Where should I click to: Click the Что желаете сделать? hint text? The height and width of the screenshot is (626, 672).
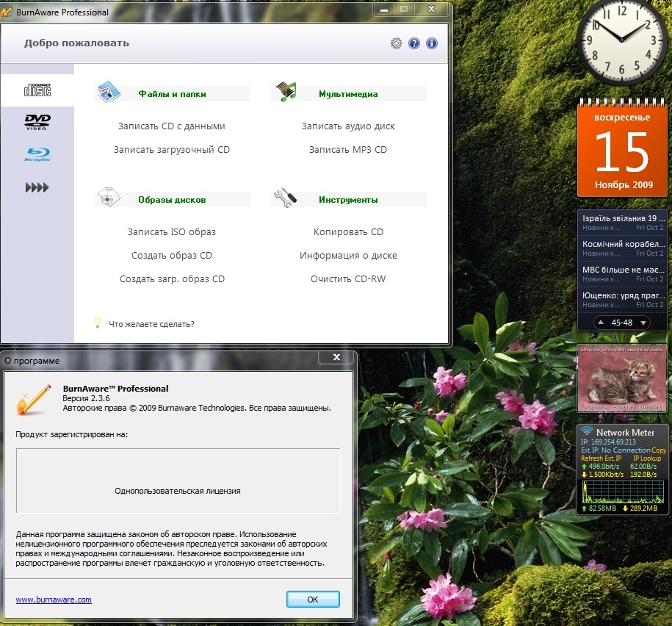click(151, 324)
